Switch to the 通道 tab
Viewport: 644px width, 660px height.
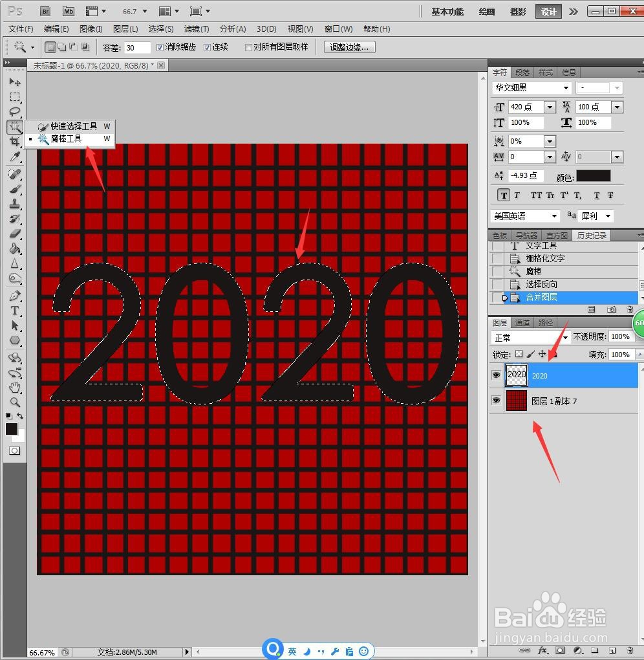click(x=522, y=322)
